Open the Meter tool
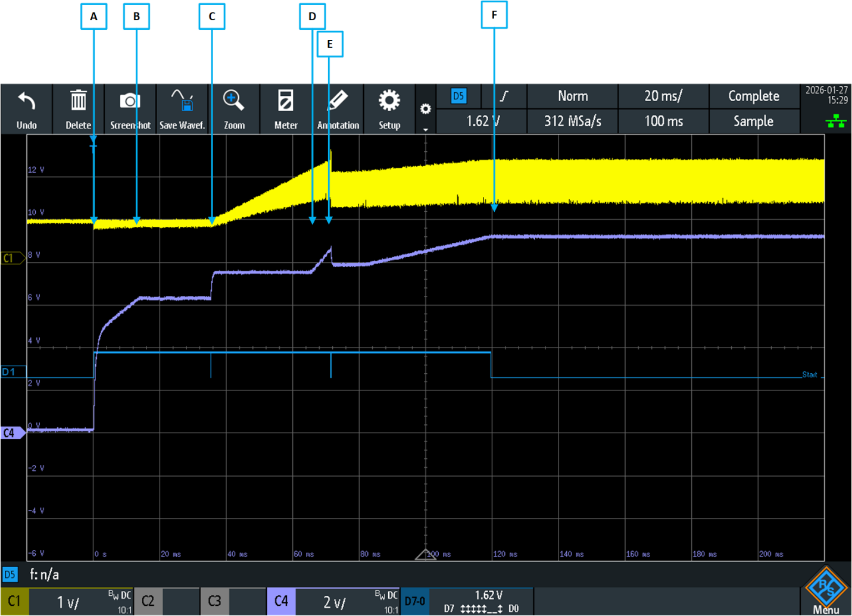Viewport: 852px width, 616px height. click(x=285, y=102)
